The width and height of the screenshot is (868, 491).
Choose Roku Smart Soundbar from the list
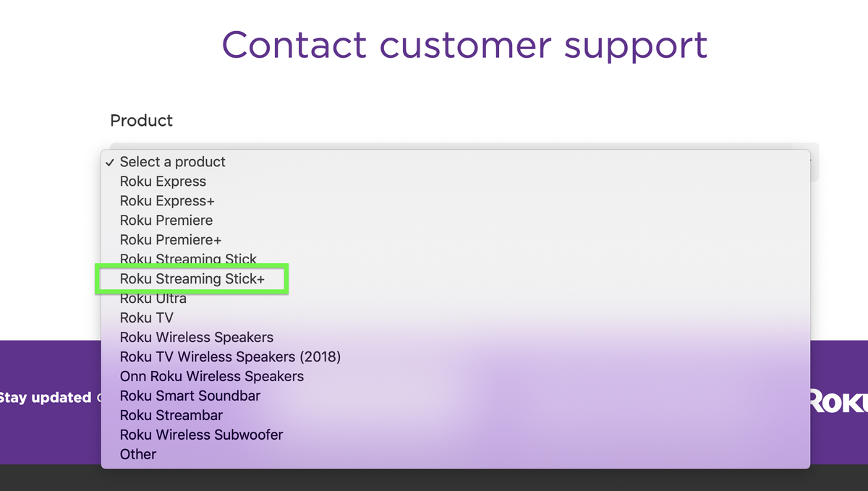pyautogui.click(x=190, y=396)
